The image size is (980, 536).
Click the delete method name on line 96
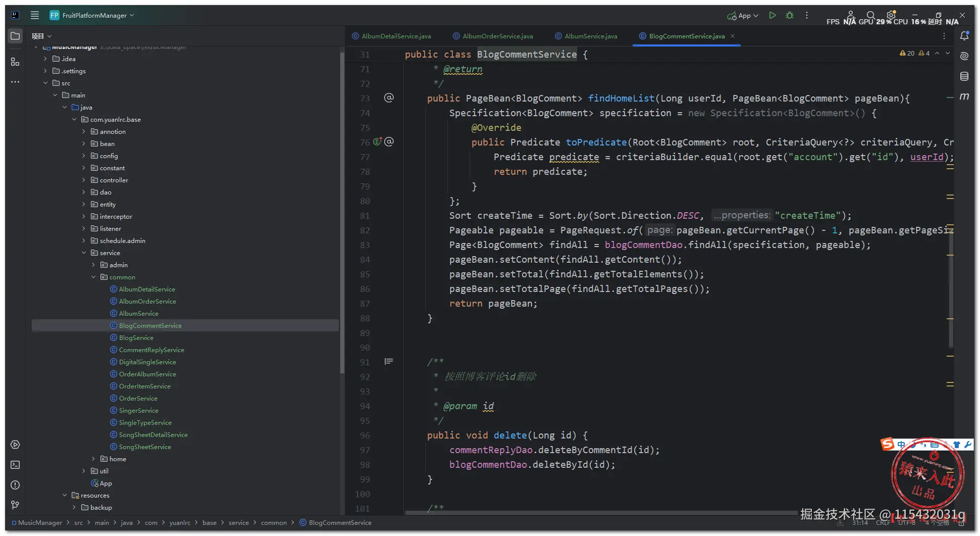tap(510, 435)
